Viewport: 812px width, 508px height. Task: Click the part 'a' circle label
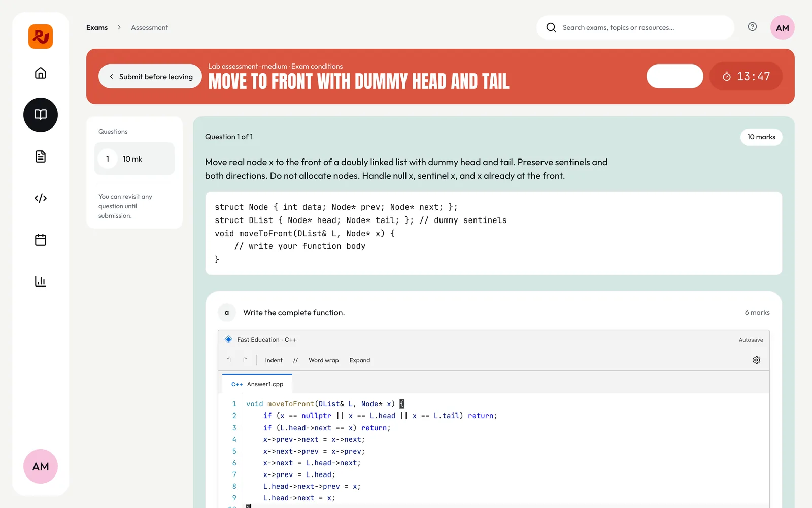click(227, 313)
